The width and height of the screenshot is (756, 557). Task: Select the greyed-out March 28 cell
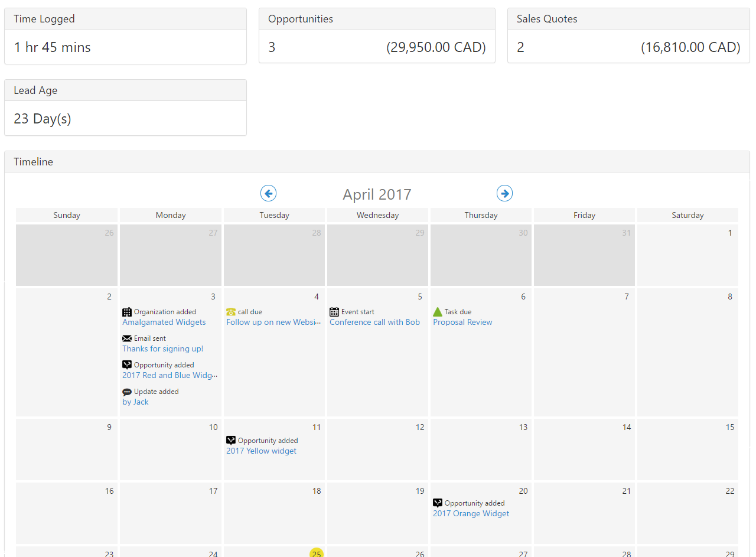click(274, 255)
